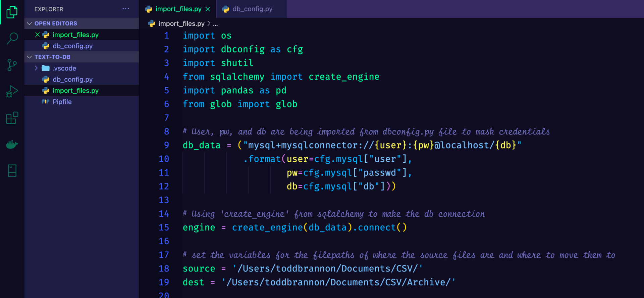Click the Pipfile file icon
This screenshot has height=298, width=644.
point(46,101)
